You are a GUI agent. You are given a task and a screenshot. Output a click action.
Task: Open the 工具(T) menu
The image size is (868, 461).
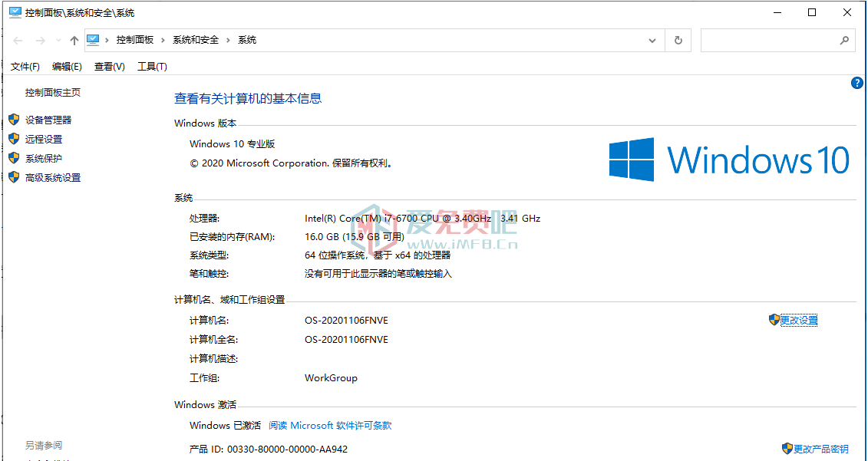coord(152,67)
